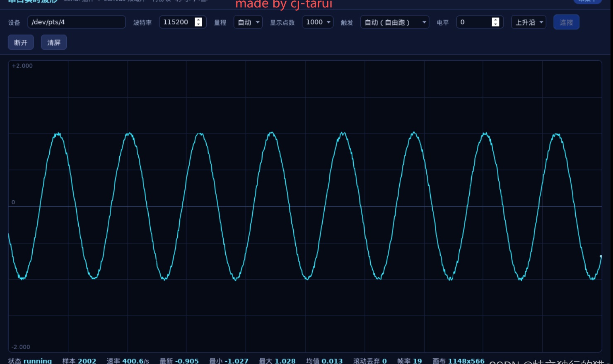The image size is (613, 364).
Task: Click the 速率 400.6/s rate readout
Action: pyautogui.click(x=128, y=361)
